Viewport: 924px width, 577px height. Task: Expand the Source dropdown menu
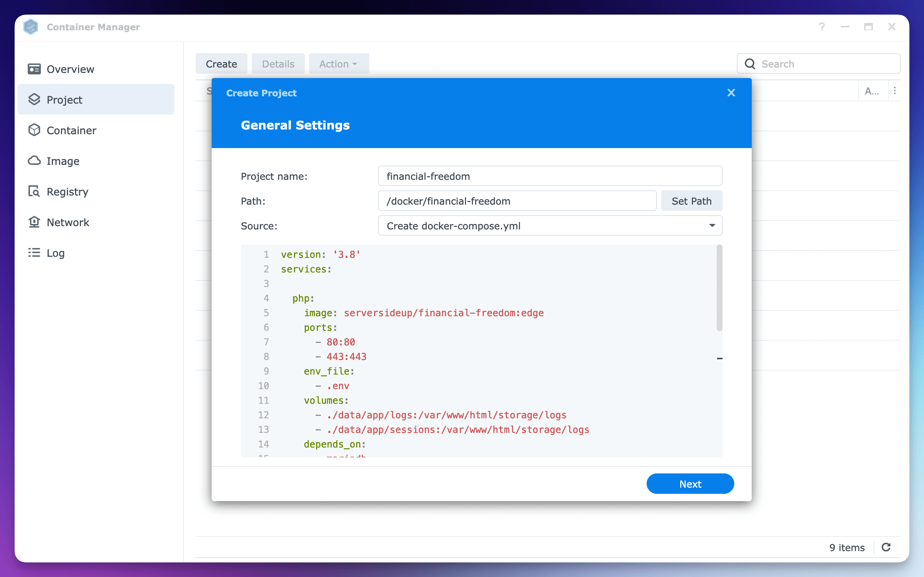click(x=713, y=225)
